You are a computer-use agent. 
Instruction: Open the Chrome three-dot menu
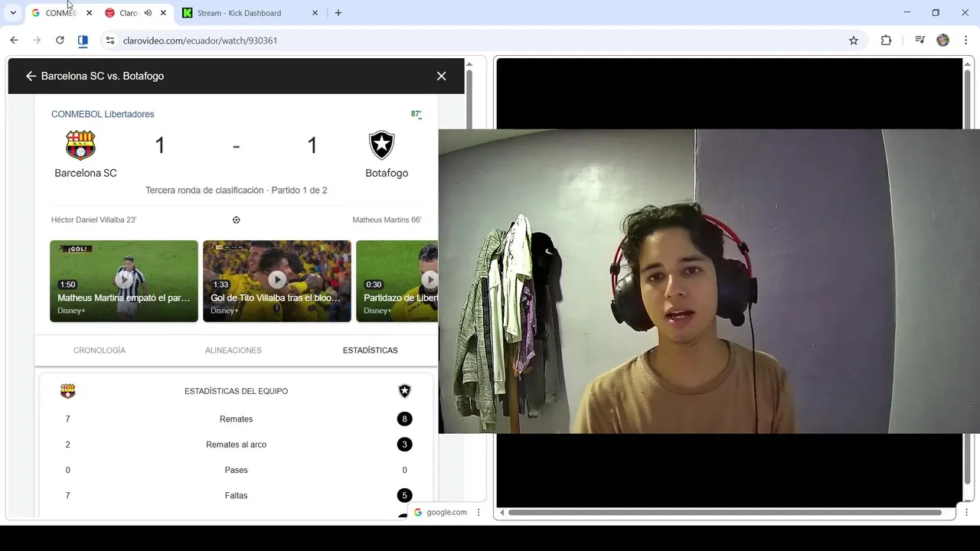pos(966,41)
